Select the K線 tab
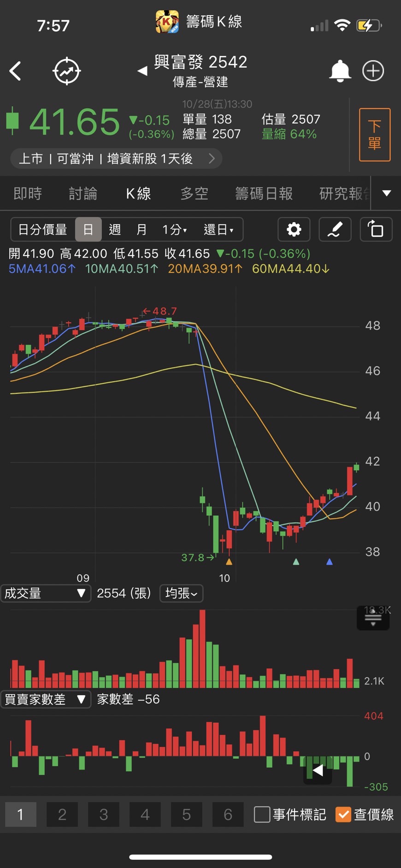The width and height of the screenshot is (401, 868). pyautogui.click(x=139, y=194)
